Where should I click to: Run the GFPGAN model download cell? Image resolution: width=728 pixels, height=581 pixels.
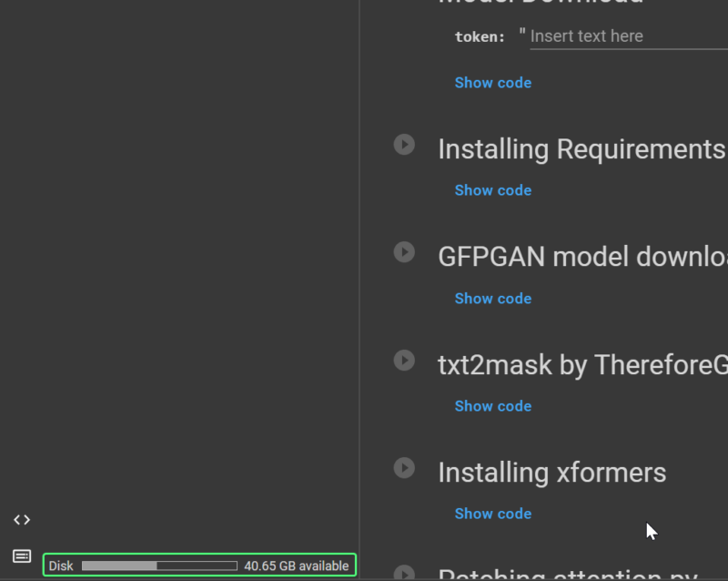coord(403,252)
